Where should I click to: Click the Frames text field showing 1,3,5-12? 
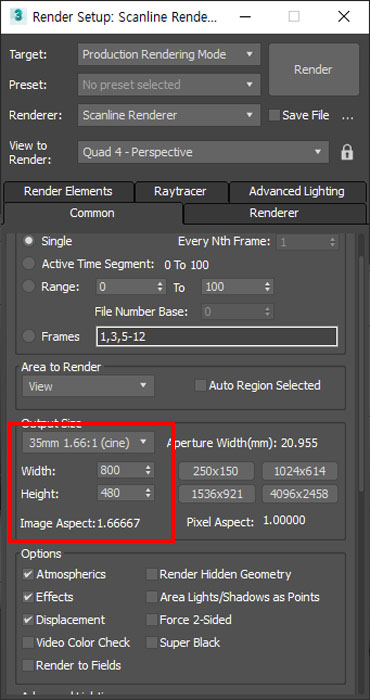tap(216, 337)
